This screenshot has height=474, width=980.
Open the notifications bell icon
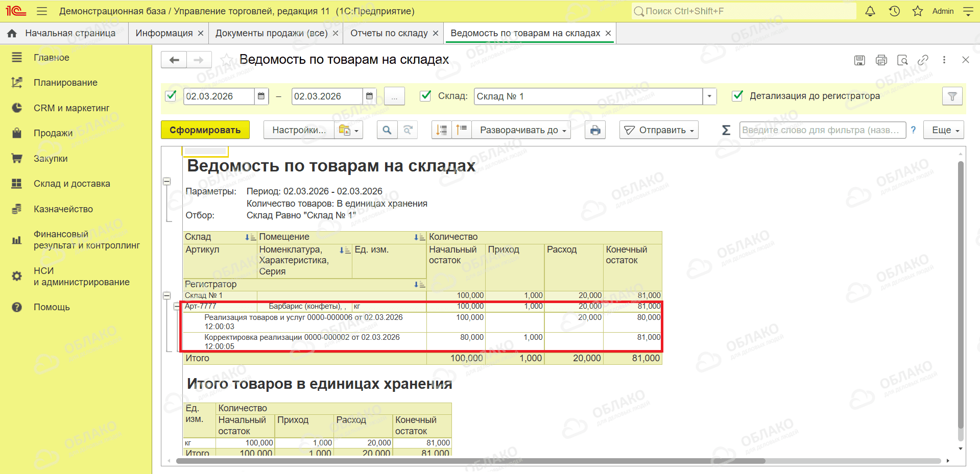pos(870,11)
